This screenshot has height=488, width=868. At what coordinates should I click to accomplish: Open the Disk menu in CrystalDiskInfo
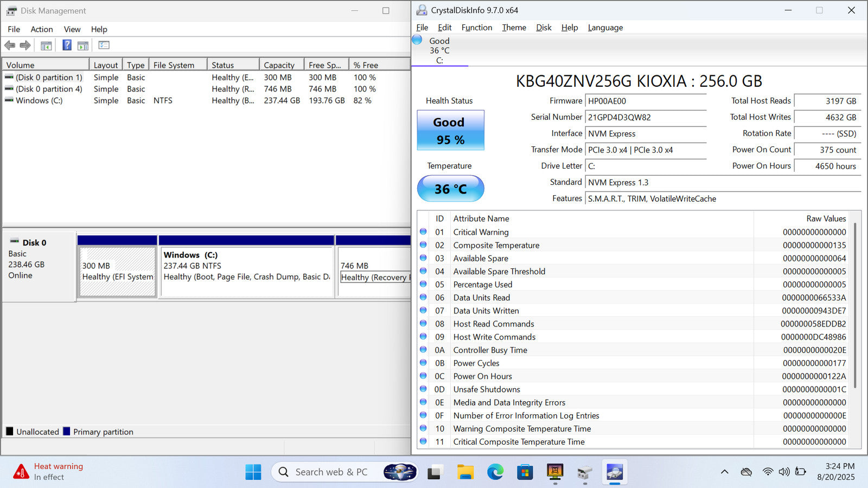(543, 28)
